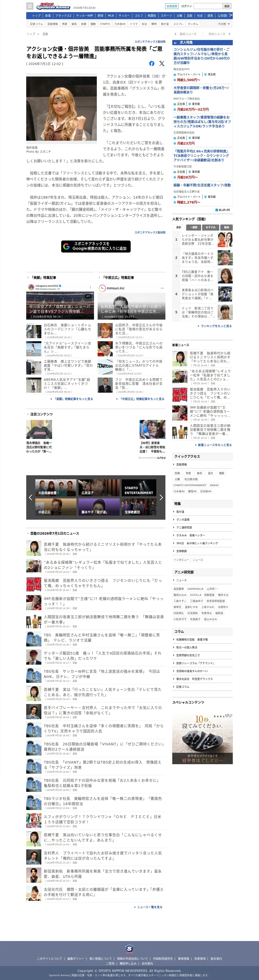Open 大学食堂の調理師・栄養士 job listing
This screenshot has width=259, height=980.
point(201,90)
